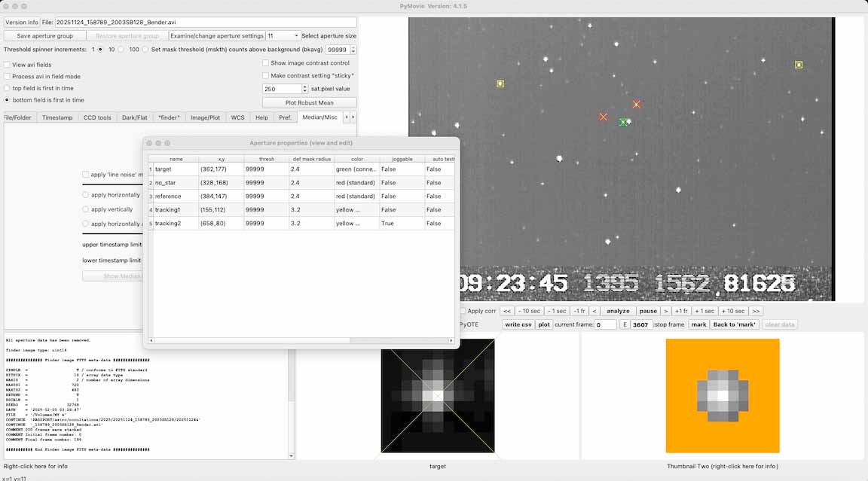
Task: Click the yellow tracking1 aperture marker
Action: tap(500, 84)
